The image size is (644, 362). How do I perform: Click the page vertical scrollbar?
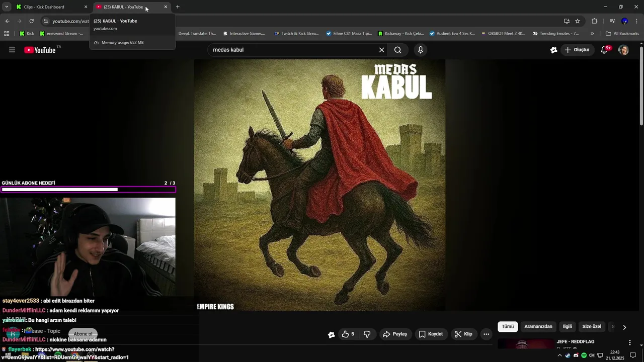[641, 85]
